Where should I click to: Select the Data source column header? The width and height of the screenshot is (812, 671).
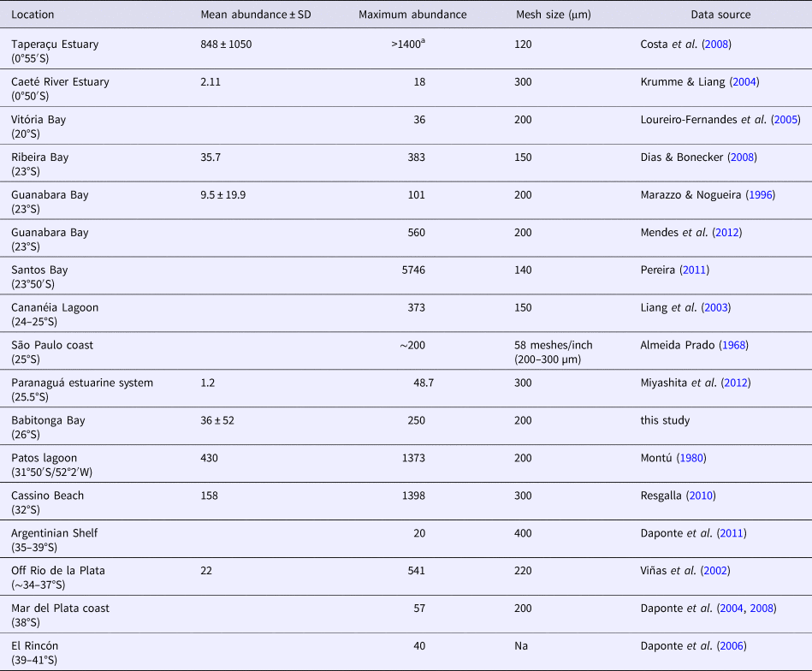(x=720, y=15)
